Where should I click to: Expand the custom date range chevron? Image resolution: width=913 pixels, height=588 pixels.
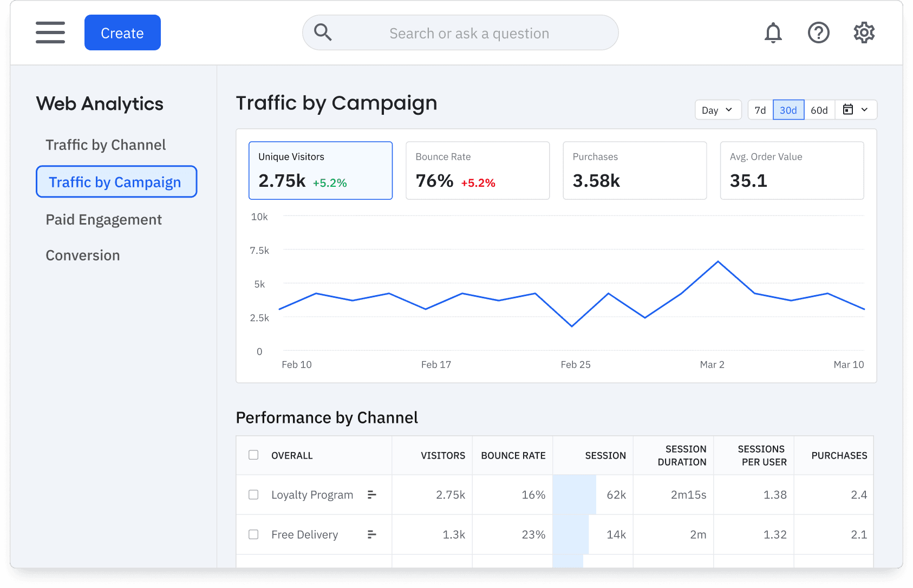(x=865, y=110)
